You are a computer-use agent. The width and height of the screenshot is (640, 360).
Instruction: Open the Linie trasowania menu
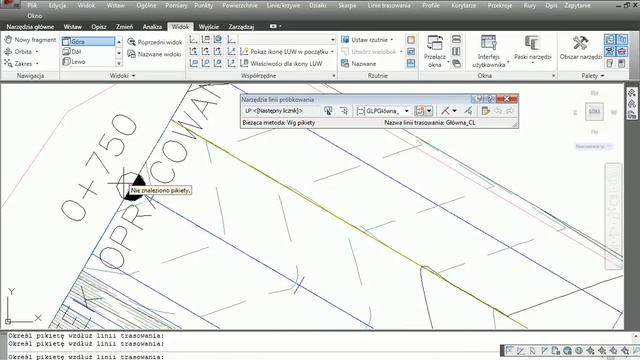pos(389,5)
